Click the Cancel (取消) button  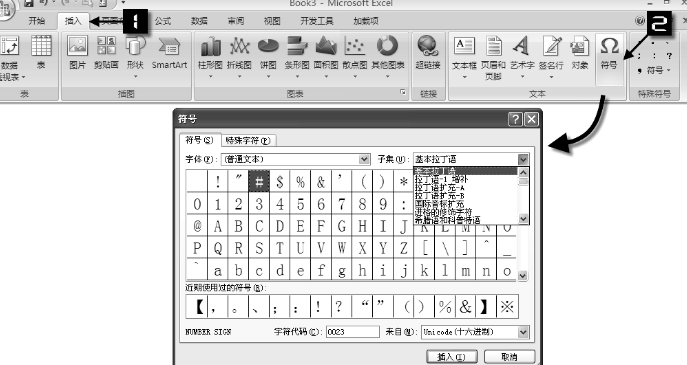[x=510, y=356]
